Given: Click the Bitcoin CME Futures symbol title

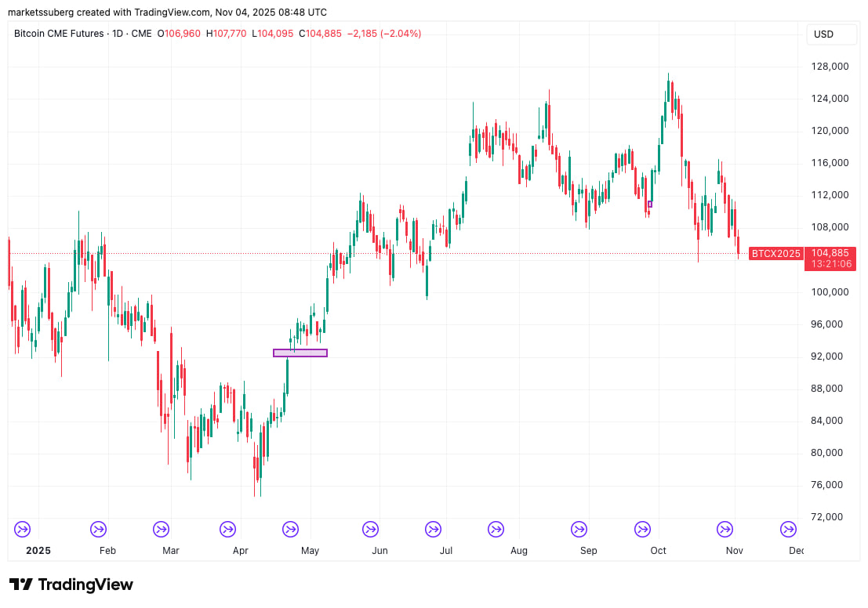Looking at the screenshot, I should (x=59, y=34).
